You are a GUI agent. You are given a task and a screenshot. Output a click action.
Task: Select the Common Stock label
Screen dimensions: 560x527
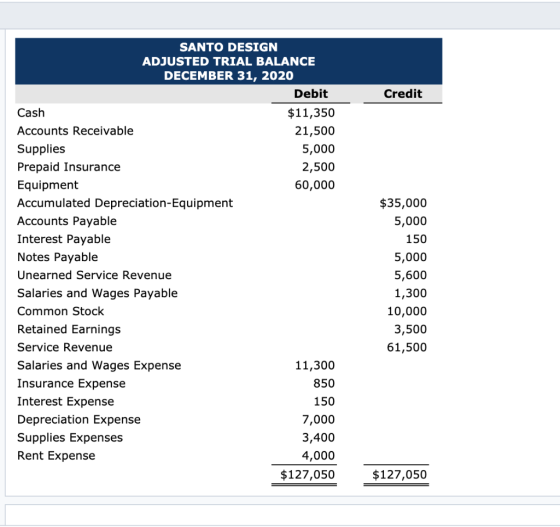(x=60, y=311)
